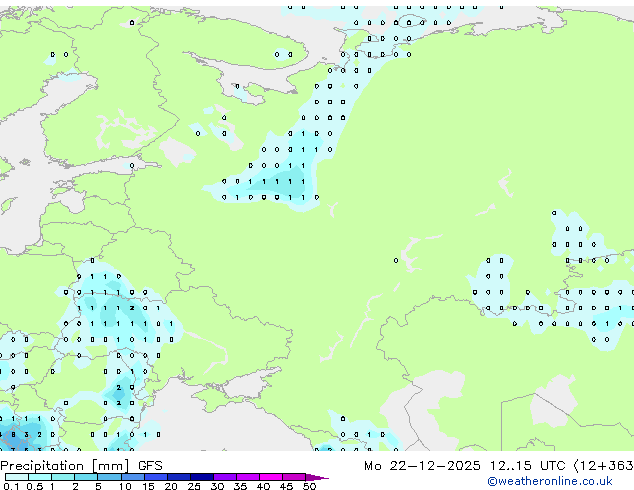Screen dimensions: 634x490
Task: Select the 0.1–0.5 mm legend swatch
Action: pyautogui.click(x=17, y=477)
